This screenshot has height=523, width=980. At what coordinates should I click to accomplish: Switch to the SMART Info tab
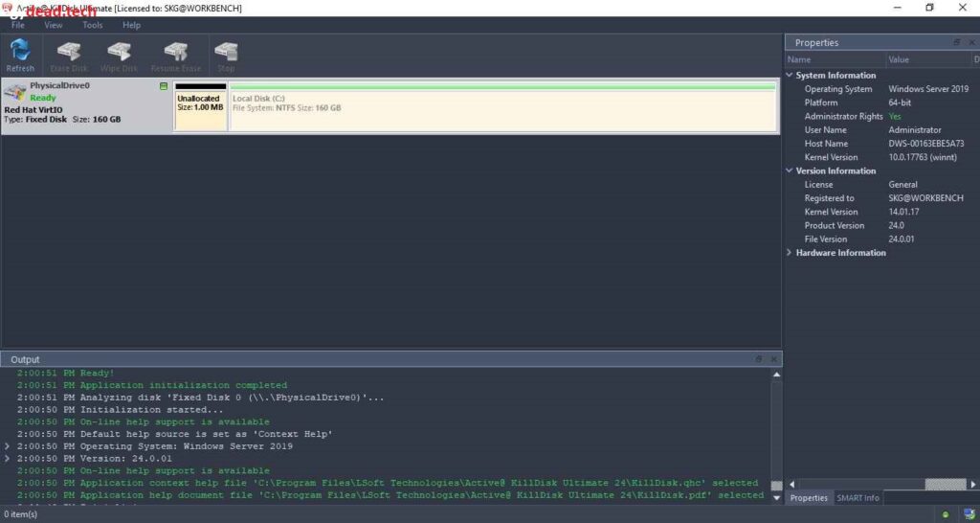pyautogui.click(x=857, y=498)
